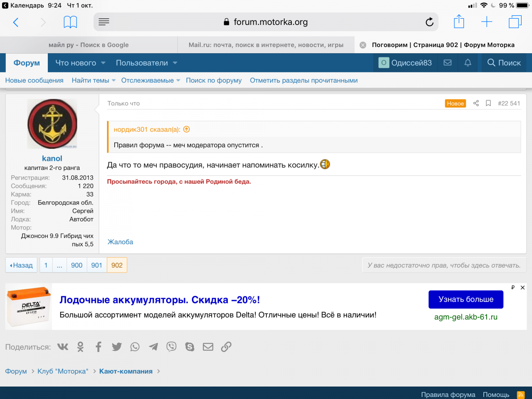
Task: Share the page via VK icon
Action: pos(63,347)
